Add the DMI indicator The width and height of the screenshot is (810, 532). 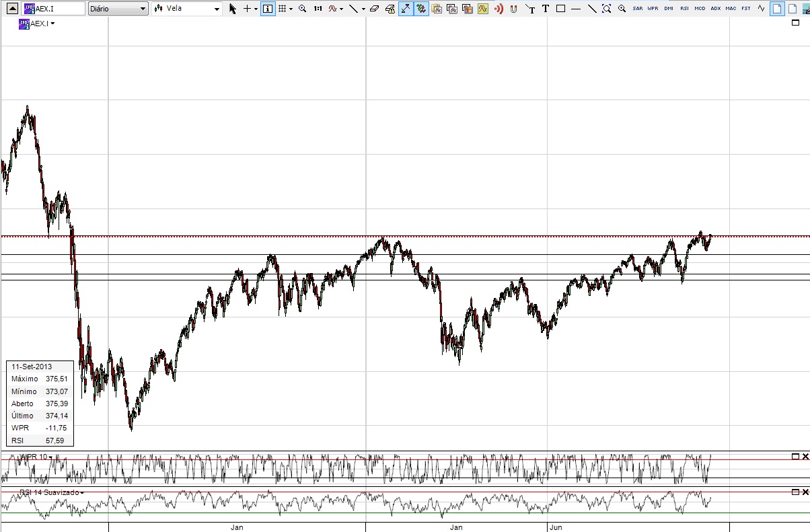[669, 9]
